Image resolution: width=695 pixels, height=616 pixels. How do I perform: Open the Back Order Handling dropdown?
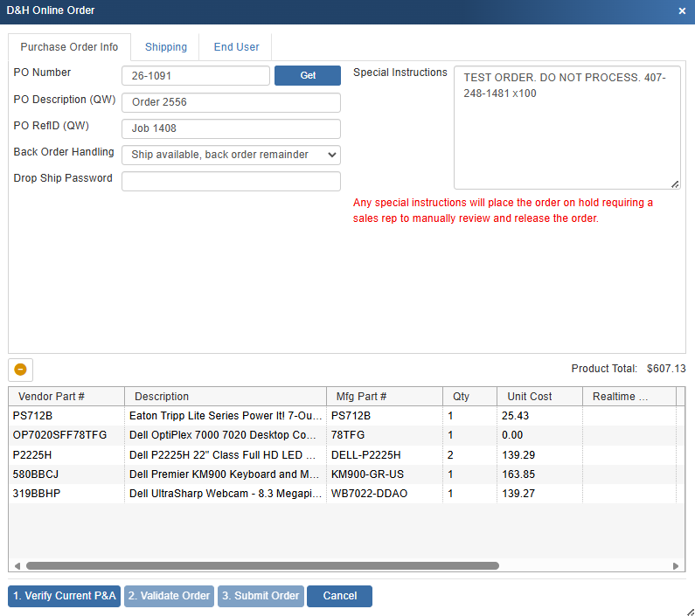pyautogui.click(x=231, y=155)
